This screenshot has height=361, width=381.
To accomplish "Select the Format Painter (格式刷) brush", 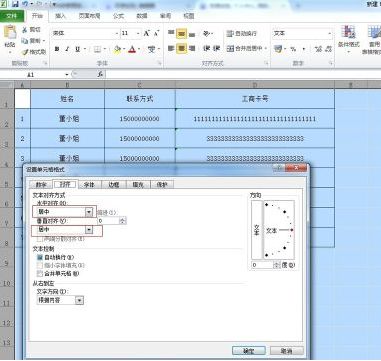I will 25,52.
